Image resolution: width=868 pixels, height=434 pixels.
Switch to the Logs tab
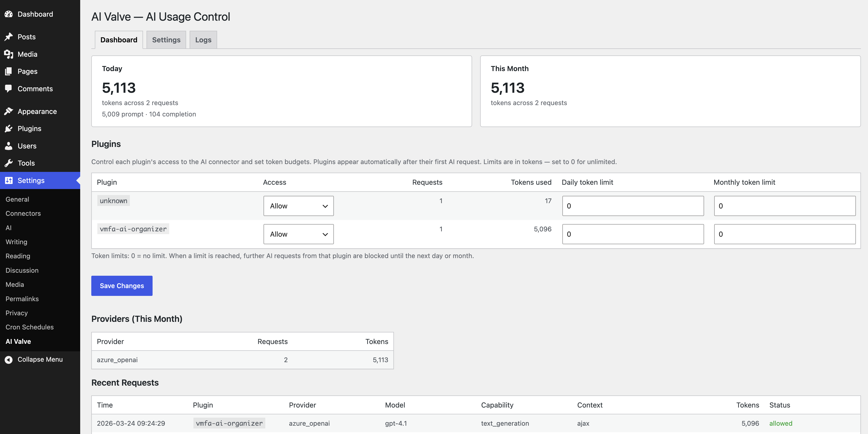[x=203, y=40]
